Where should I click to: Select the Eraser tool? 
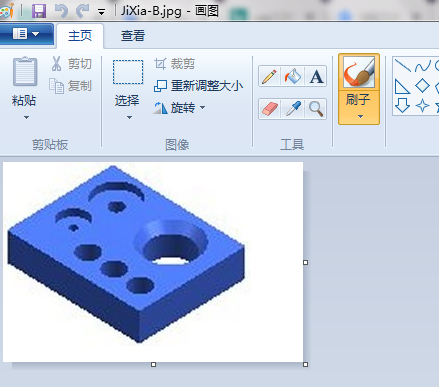(270, 109)
